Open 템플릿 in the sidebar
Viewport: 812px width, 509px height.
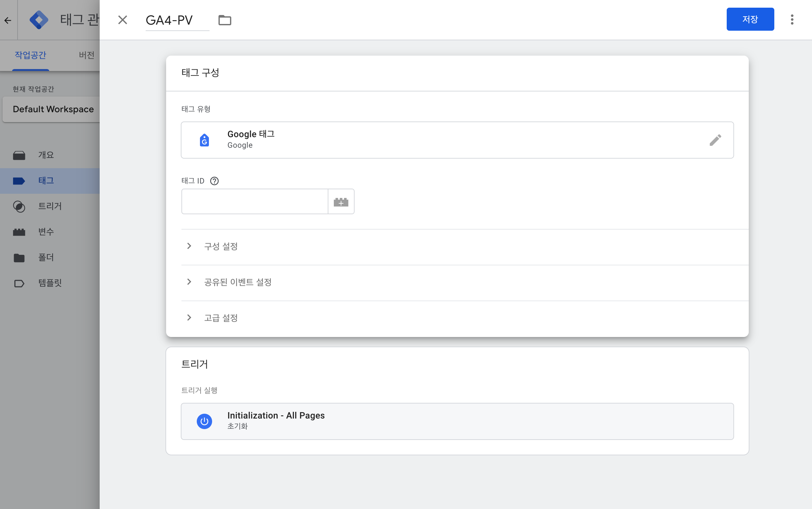pyautogui.click(x=50, y=283)
